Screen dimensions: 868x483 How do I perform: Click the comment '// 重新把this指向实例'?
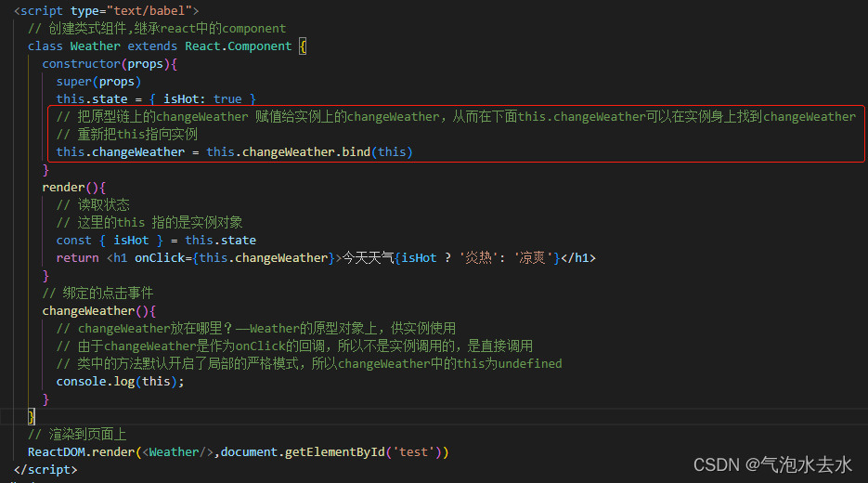127,134
